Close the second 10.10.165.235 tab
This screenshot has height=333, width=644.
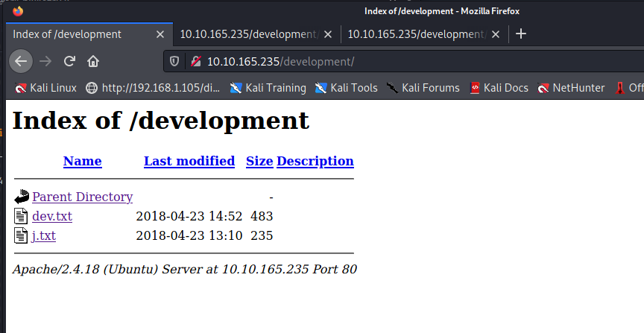(x=328, y=34)
